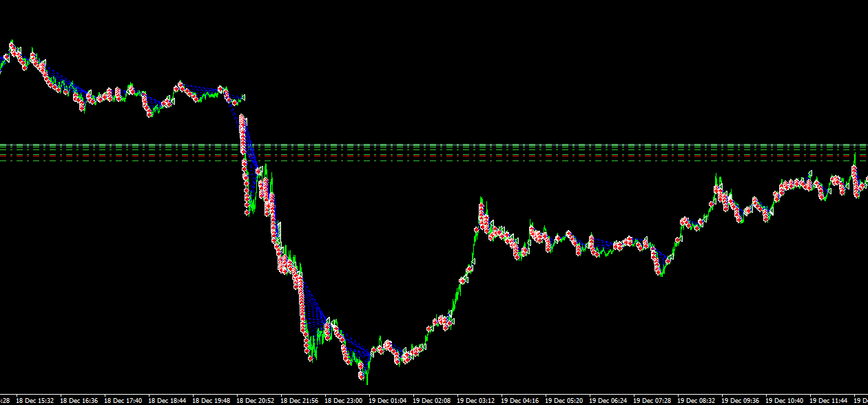This screenshot has width=868, height=405.
Task: Pick the '18 Dec 21:56' time label
Action: point(300,400)
